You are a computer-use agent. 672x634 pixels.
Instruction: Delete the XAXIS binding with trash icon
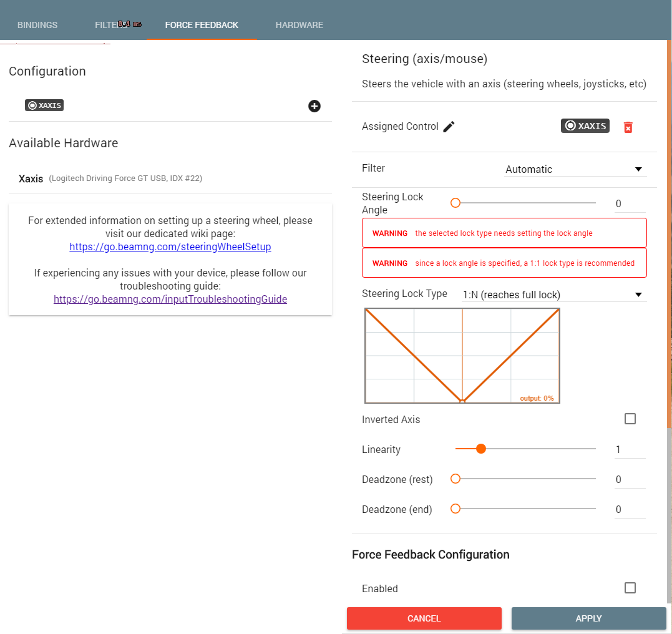click(628, 127)
